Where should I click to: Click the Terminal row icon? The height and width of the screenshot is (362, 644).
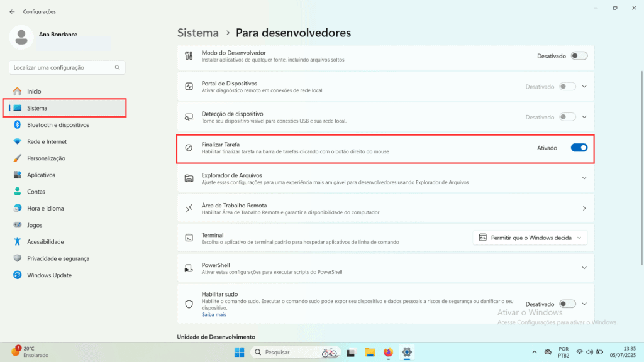pos(189,238)
